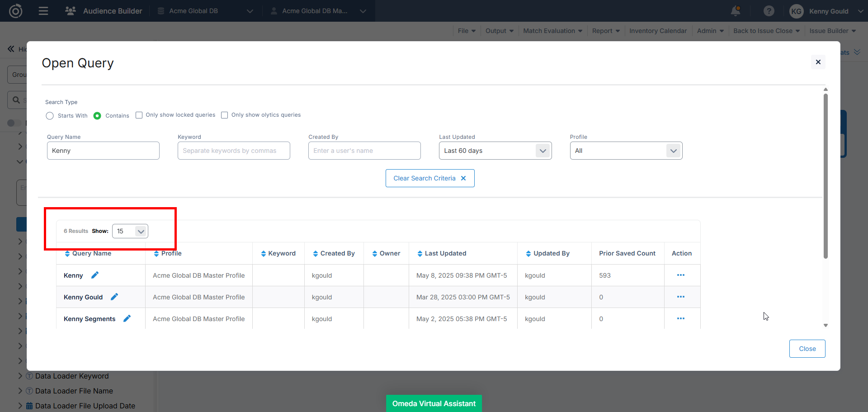868x412 pixels.
Task: Expand the Profile filter dropdown
Action: pyautogui.click(x=626, y=151)
